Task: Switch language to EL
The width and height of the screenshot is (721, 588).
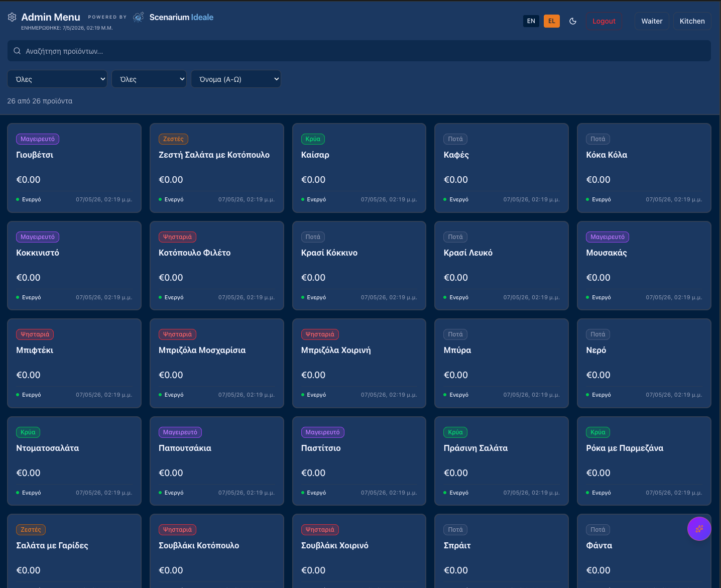Action: (552, 21)
